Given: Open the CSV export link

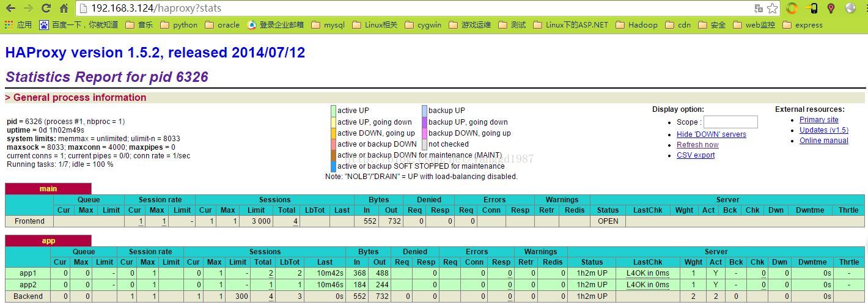Looking at the screenshot, I should [x=696, y=155].
